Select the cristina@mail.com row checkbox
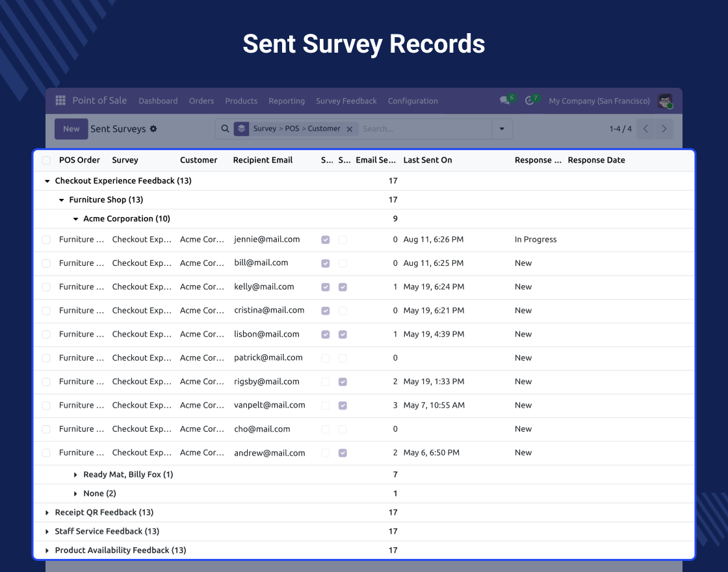The width and height of the screenshot is (728, 572). tap(46, 311)
